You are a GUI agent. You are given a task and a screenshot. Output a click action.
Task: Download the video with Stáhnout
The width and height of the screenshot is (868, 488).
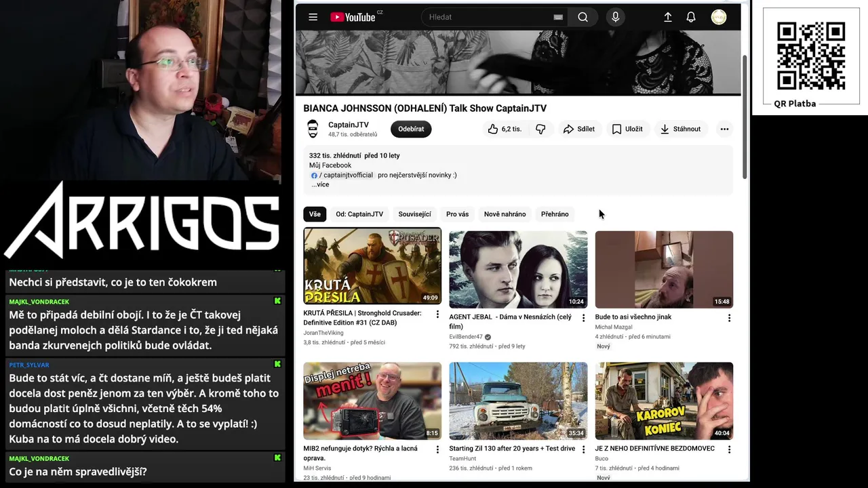[681, 129]
